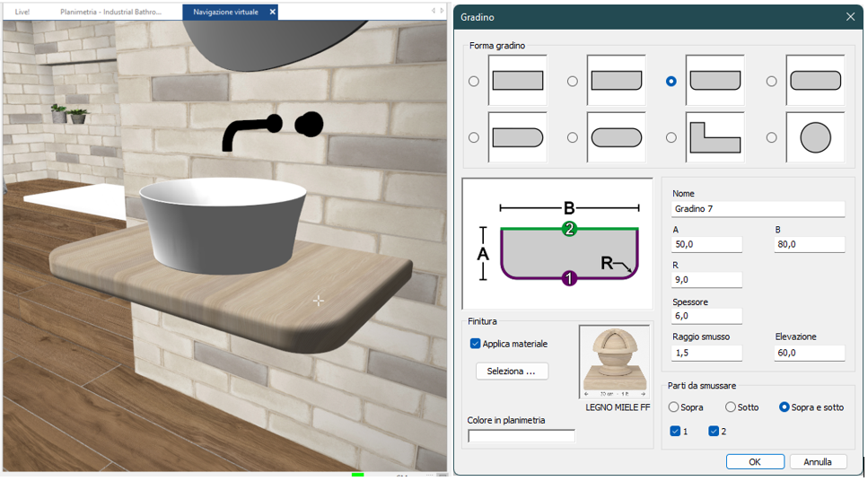Cancel with the Annulla button
Image resolution: width=868 pixels, height=481 pixels.
(x=818, y=461)
